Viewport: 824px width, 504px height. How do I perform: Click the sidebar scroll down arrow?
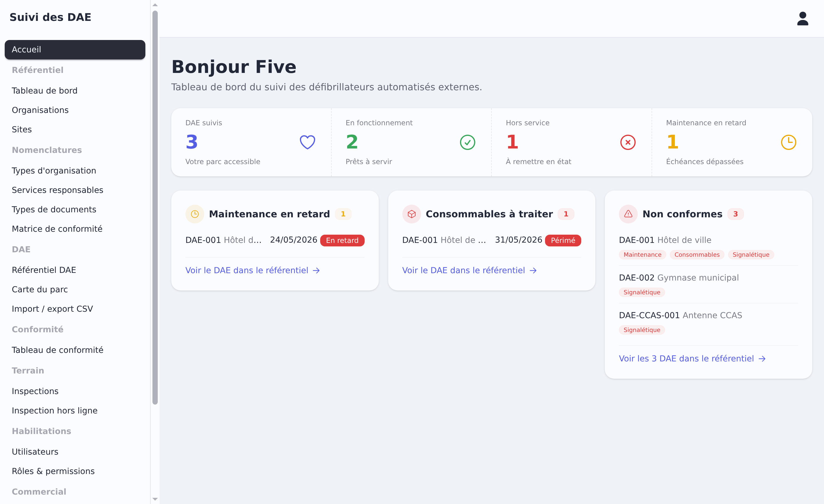pos(155,499)
